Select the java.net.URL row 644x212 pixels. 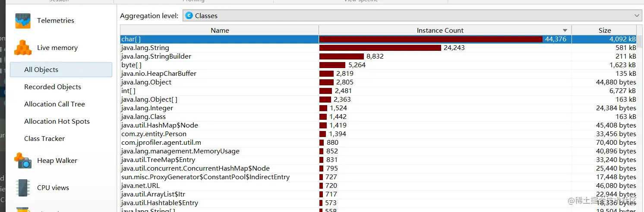[379, 186]
